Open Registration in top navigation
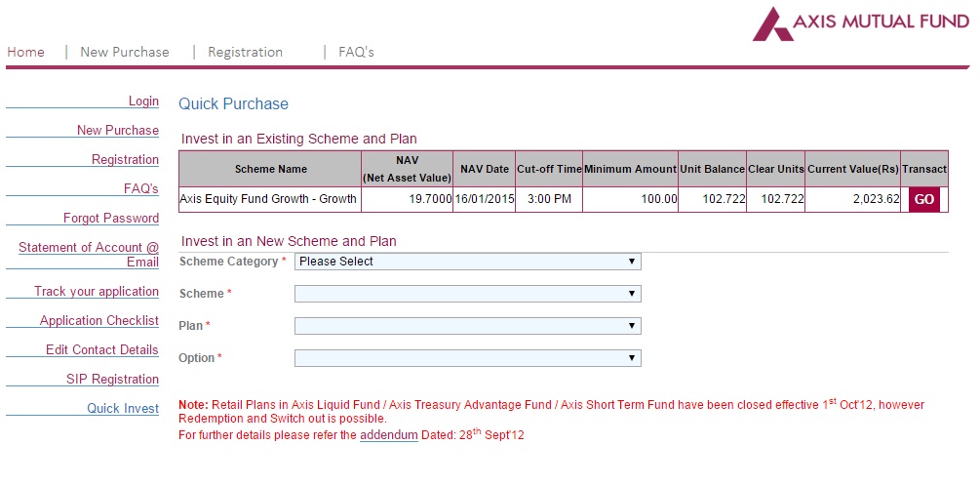 (x=245, y=52)
